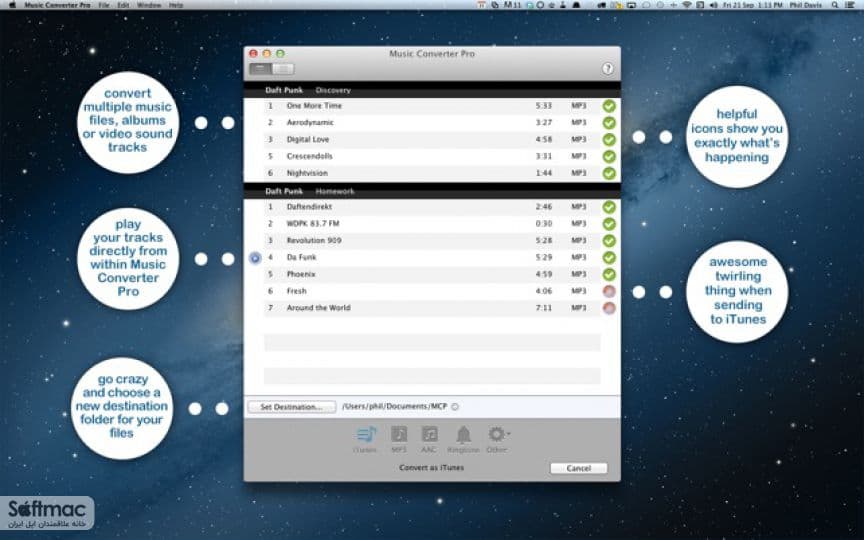
Task: Open the Apple menu
Action: coord(12,5)
